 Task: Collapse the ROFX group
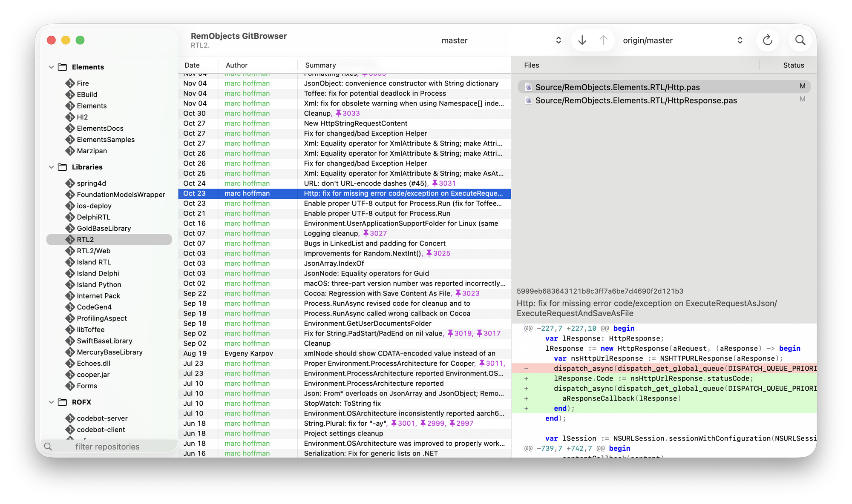(x=51, y=402)
